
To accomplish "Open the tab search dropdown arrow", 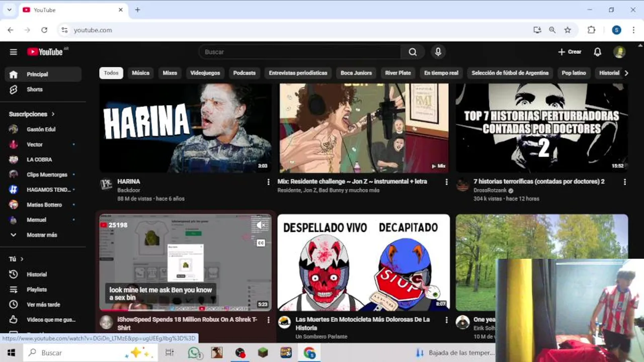I will 9,10.
